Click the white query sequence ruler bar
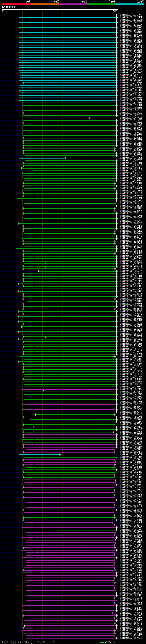Image resolution: width=146 pixels, height=644 pixels. tap(60, 10)
